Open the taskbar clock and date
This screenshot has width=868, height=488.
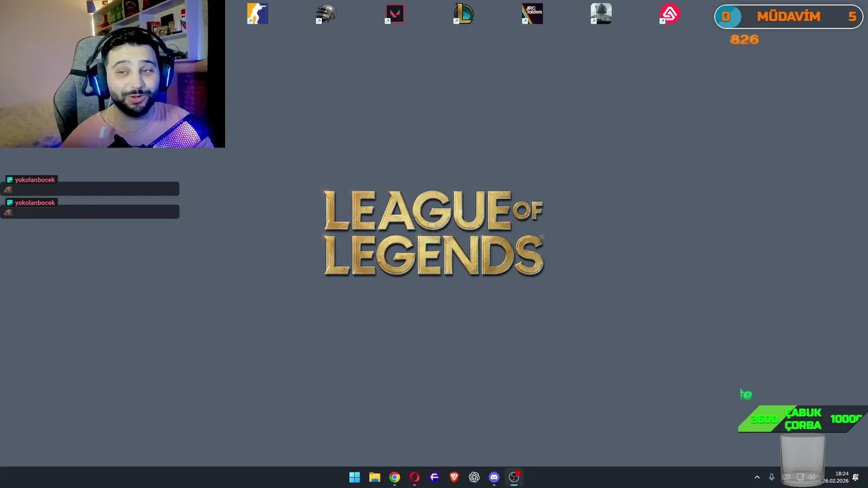[x=835, y=477]
